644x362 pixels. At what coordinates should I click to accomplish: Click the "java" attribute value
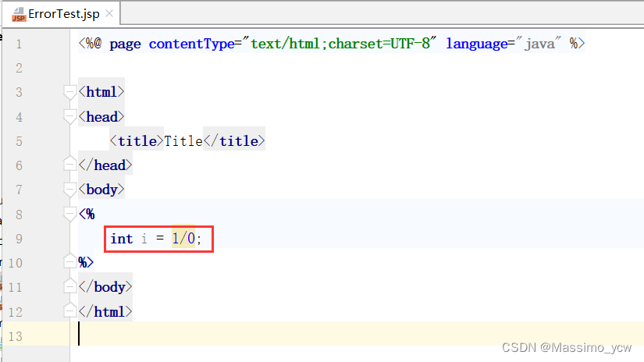click(539, 43)
